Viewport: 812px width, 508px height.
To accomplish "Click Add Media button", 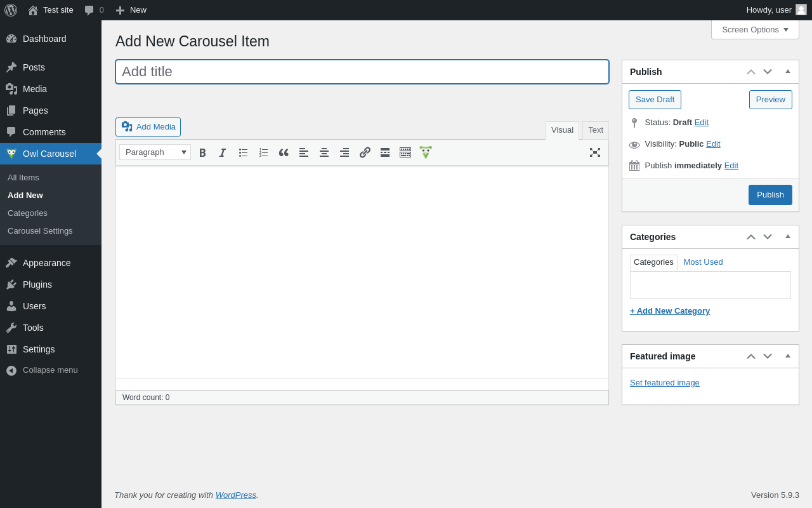I will (x=148, y=127).
